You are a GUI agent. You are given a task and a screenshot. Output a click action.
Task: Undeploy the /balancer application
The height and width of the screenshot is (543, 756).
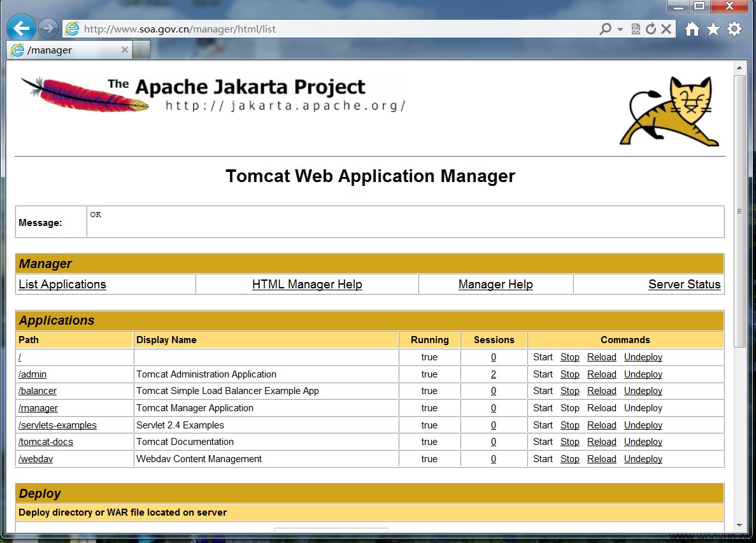(x=643, y=391)
